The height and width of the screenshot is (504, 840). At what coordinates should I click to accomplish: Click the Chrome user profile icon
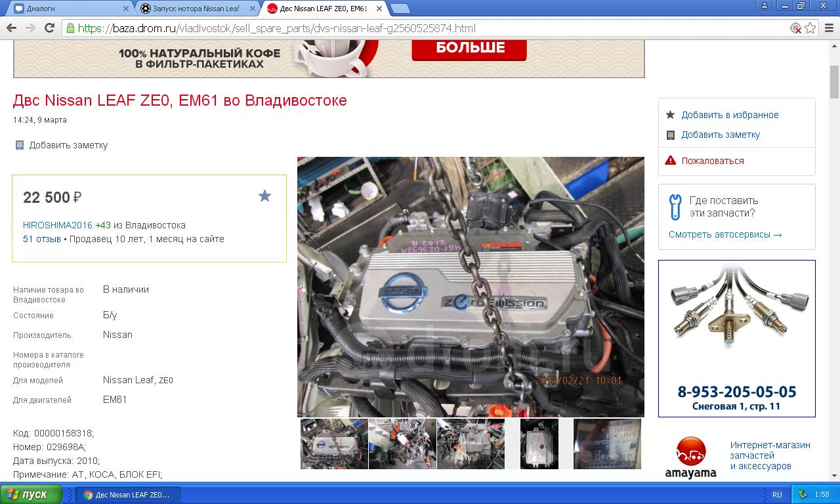765,5
